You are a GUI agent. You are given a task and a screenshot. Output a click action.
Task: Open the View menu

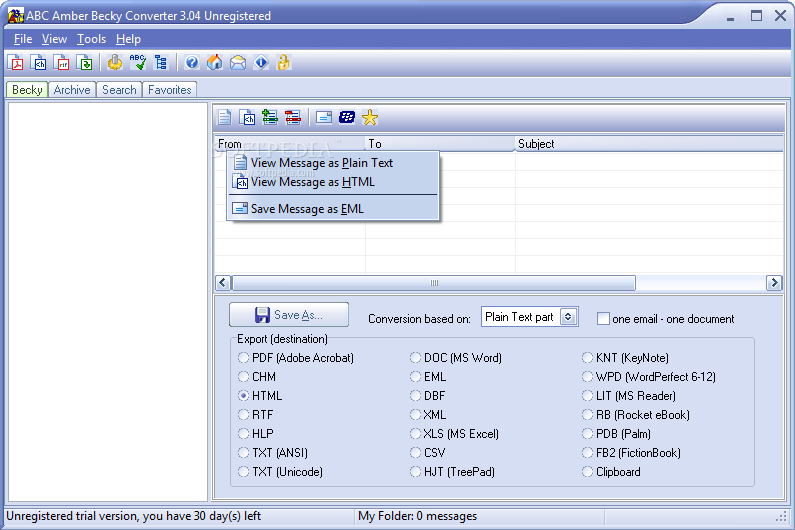(54, 39)
